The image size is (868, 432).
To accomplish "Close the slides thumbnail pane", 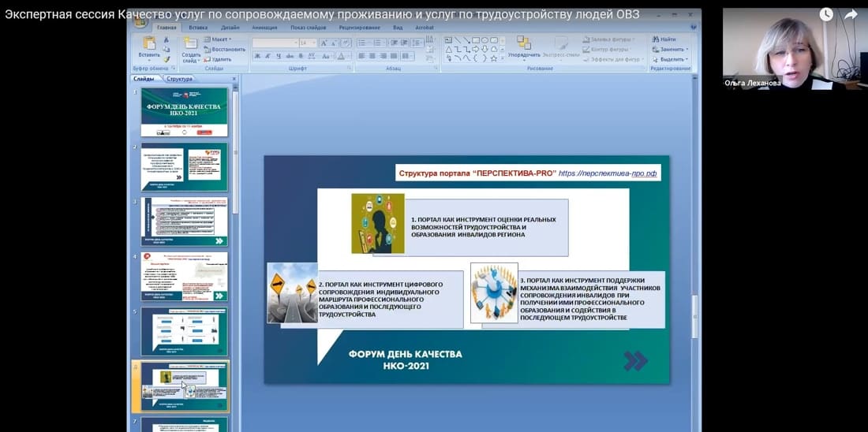I will click(234, 79).
